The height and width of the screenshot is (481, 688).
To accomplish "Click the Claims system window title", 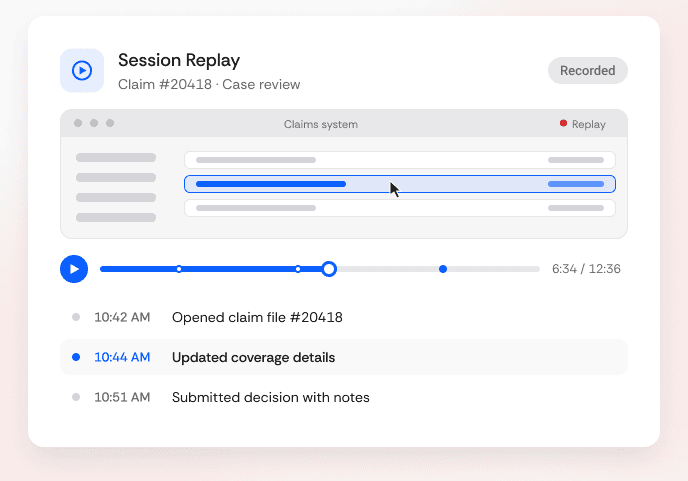I will tap(321, 124).
